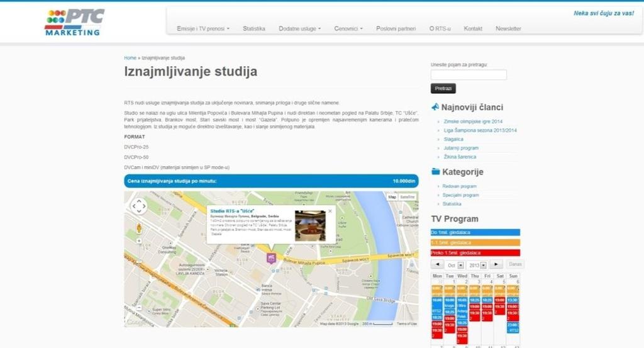The width and height of the screenshot is (644, 348).
Task: Expand Dodatne usluge menu
Action: [300, 29]
